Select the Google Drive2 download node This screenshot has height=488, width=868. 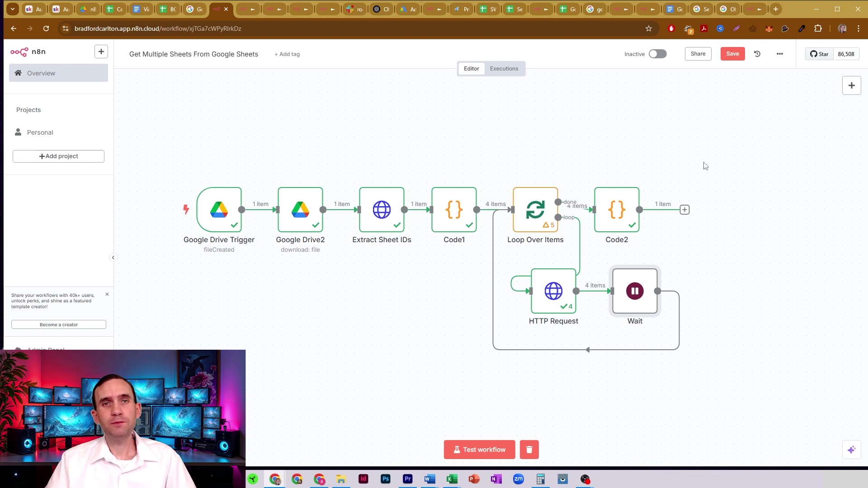pyautogui.click(x=300, y=210)
